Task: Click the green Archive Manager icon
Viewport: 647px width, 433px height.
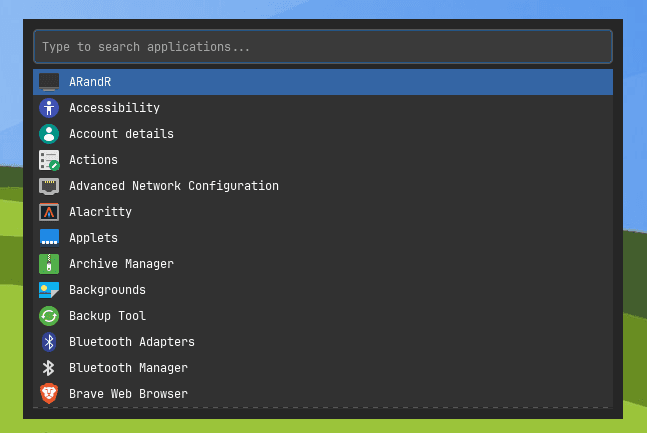Action: tap(49, 264)
